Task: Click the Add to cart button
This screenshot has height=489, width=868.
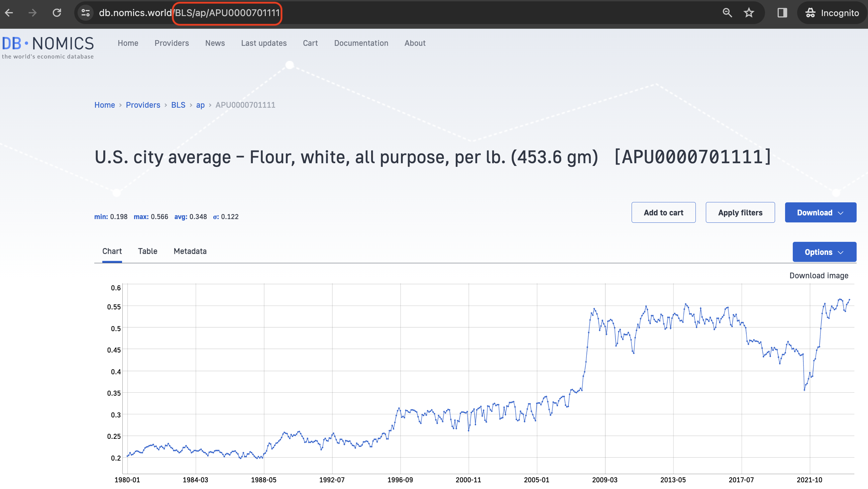Action: tap(663, 213)
